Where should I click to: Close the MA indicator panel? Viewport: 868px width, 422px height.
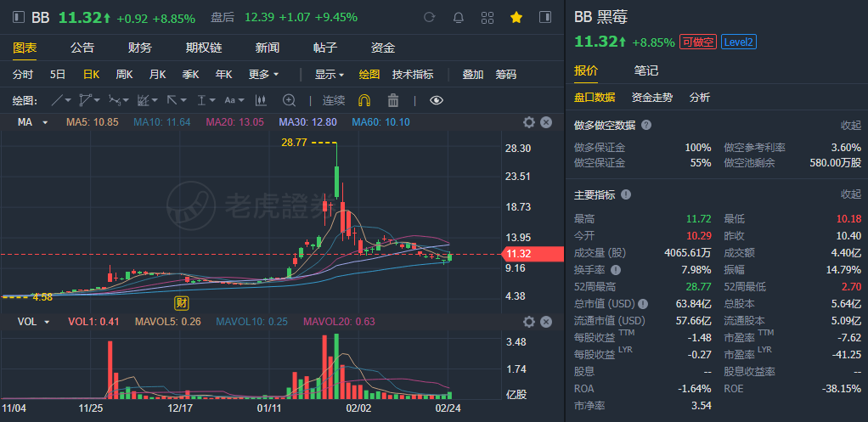(546, 122)
